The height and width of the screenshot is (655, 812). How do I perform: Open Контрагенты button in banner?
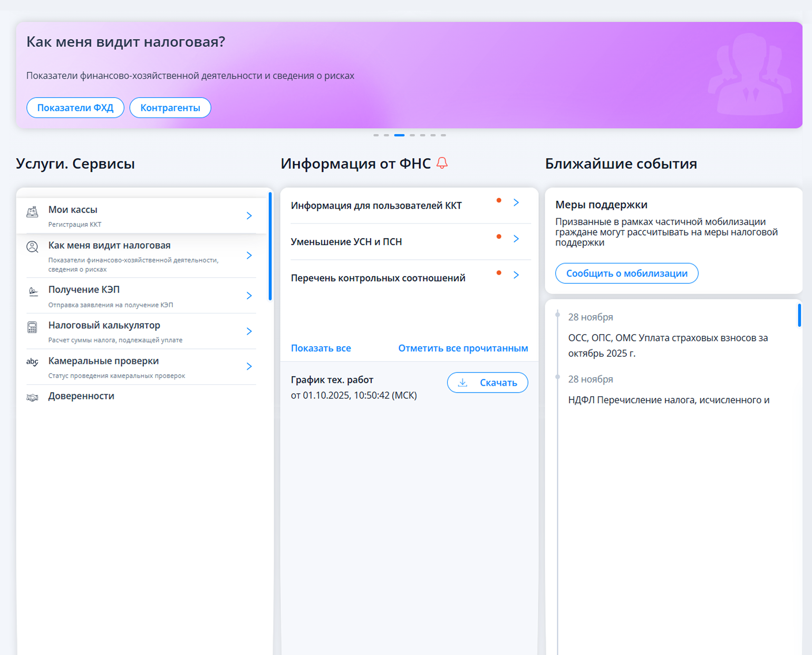pos(170,107)
